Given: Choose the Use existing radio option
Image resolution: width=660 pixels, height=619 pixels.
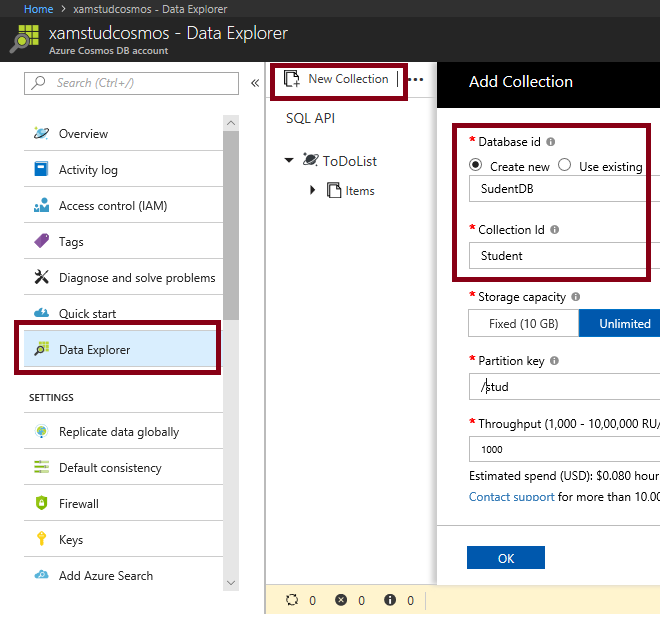Looking at the screenshot, I should pos(565,166).
